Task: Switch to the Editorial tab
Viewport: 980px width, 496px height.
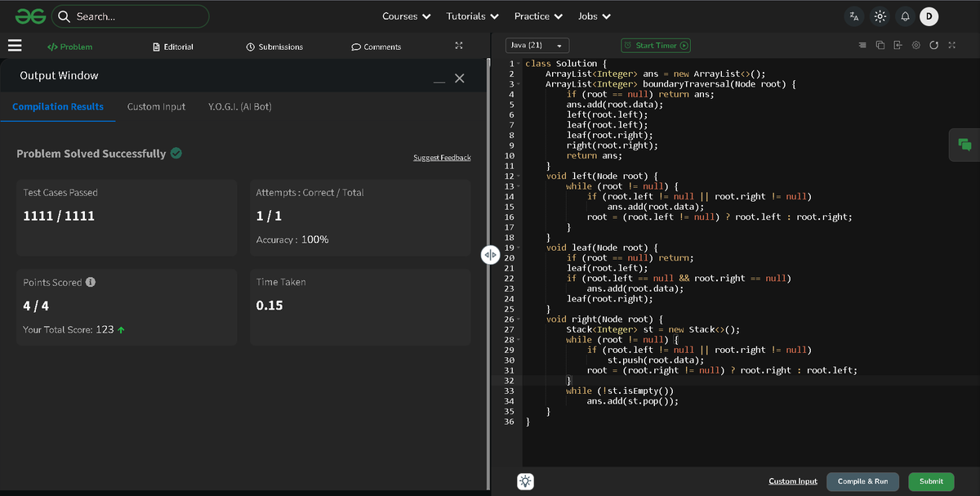Action: pyautogui.click(x=173, y=47)
